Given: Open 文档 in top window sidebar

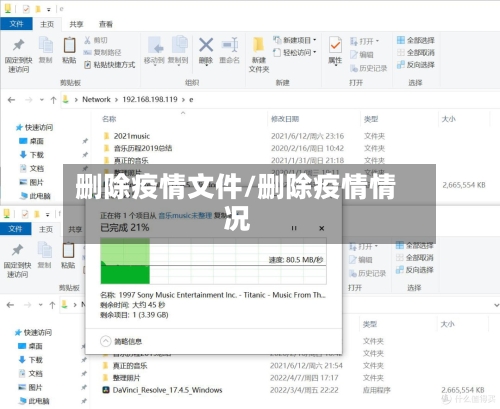Looking at the screenshot, I should click(x=32, y=168).
